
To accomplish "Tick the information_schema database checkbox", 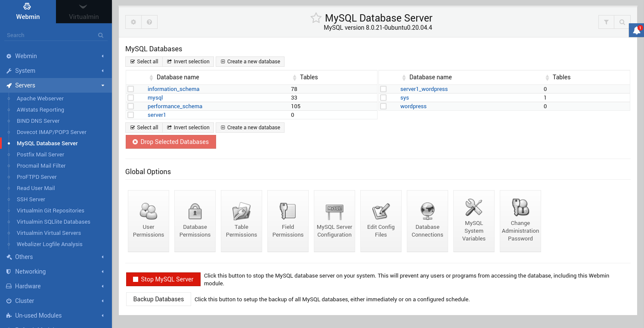I will (x=131, y=89).
